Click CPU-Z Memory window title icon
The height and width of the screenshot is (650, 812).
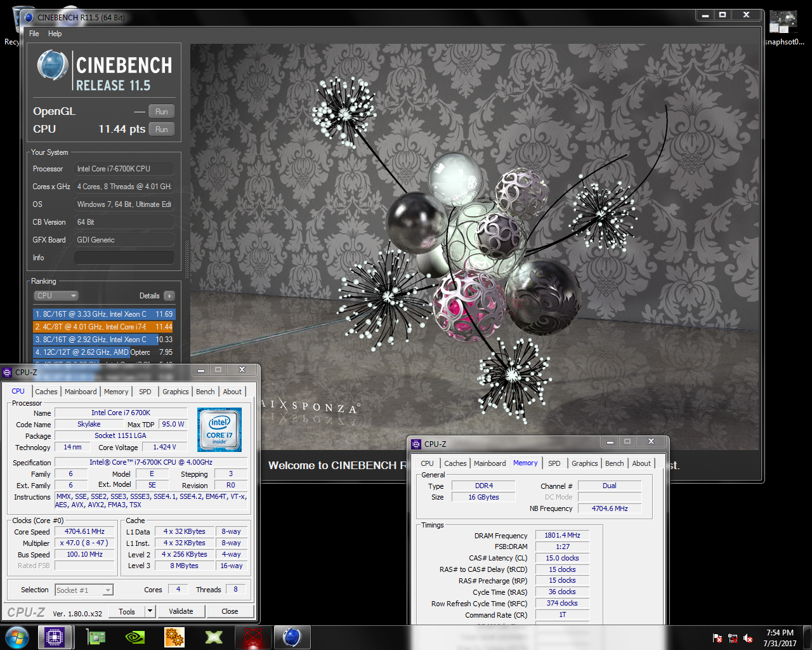[416, 444]
